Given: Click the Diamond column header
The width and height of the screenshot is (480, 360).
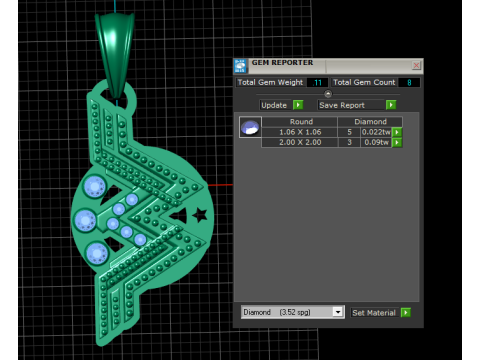Looking at the screenshot, I should point(370,122).
